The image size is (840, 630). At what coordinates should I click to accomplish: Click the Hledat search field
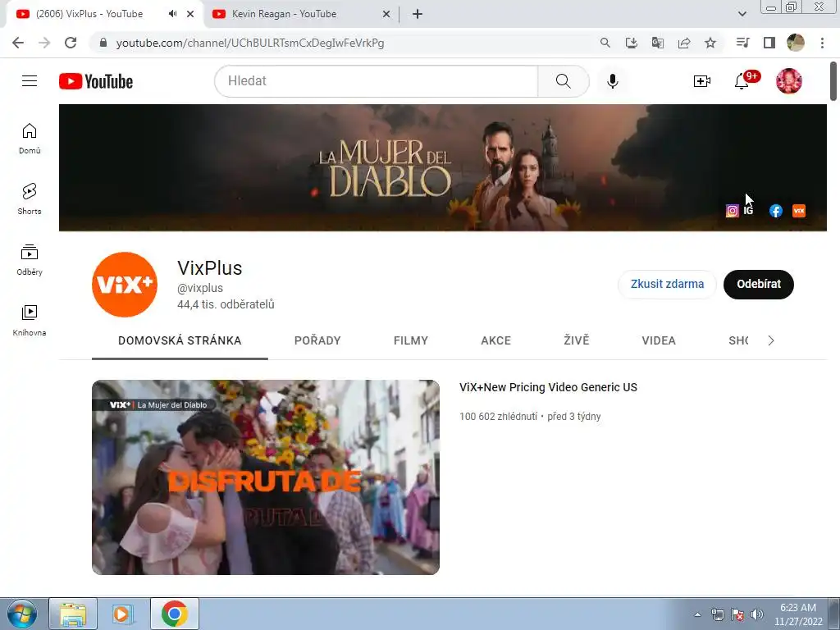[x=376, y=81]
